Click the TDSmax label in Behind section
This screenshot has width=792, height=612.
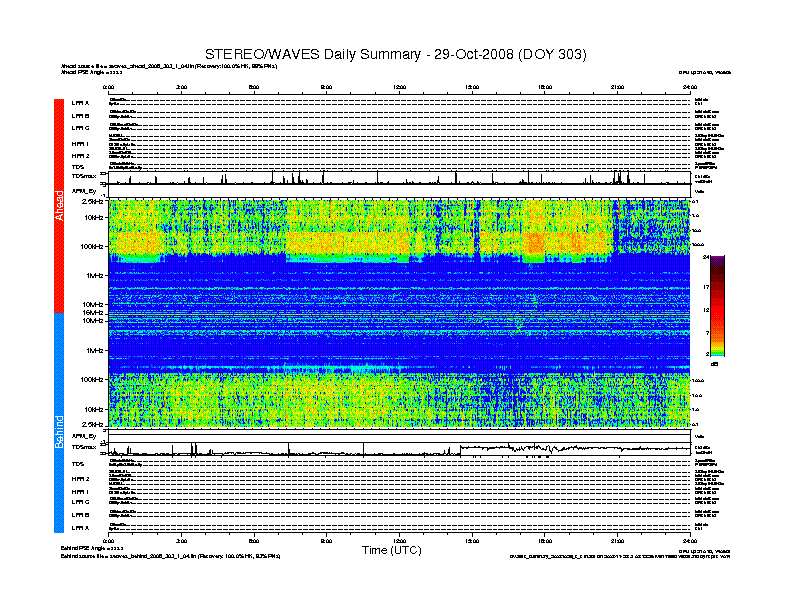(x=83, y=447)
